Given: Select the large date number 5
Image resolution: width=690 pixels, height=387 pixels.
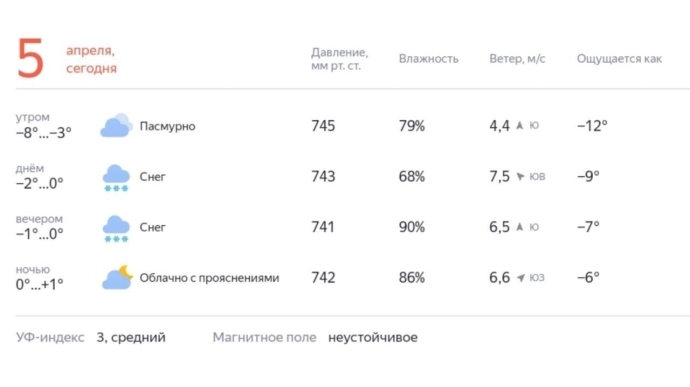Looking at the screenshot, I should coord(30,59).
